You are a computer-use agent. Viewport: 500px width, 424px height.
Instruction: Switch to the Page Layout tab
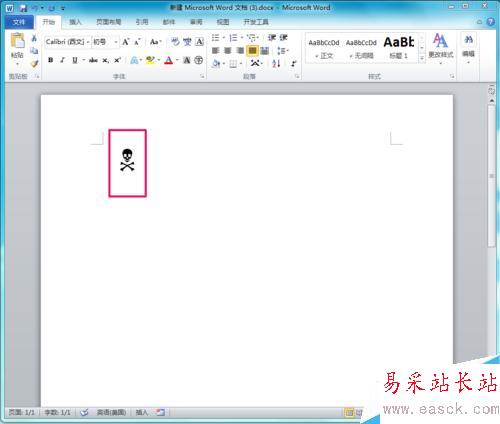coord(109,22)
